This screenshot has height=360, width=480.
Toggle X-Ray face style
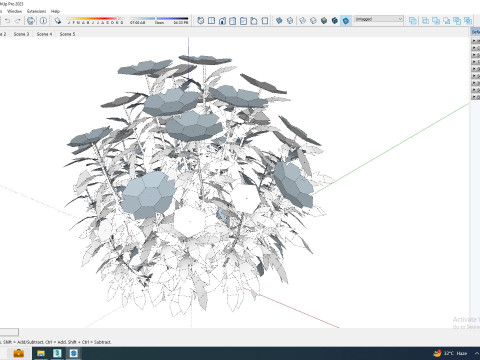(x=279, y=21)
